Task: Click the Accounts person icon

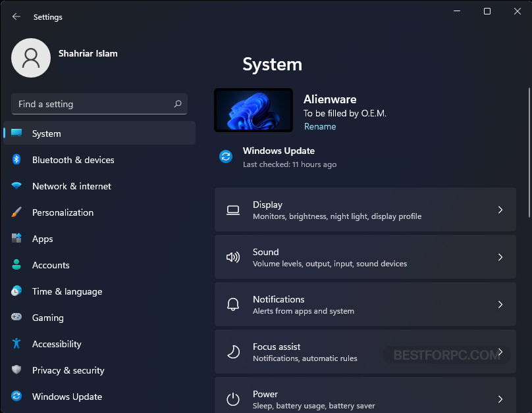Action: tap(16, 264)
